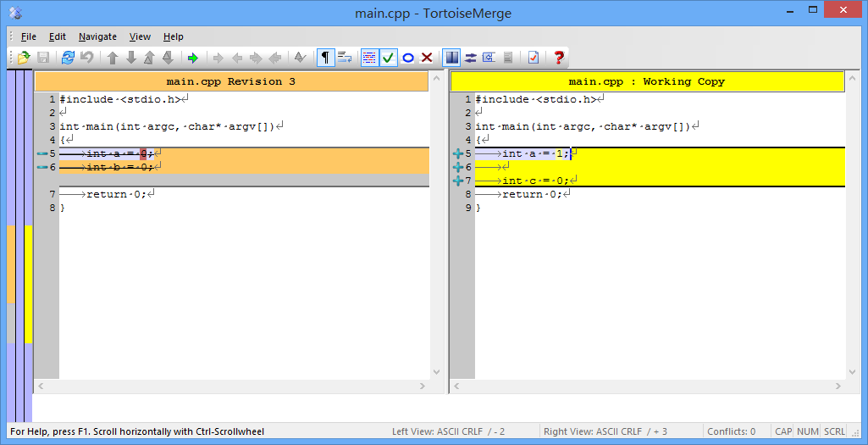This screenshot has height=445, width=868.
Task: Click the 'int c = 0;' line in Working Copy
Action: (x=660, y=181)
